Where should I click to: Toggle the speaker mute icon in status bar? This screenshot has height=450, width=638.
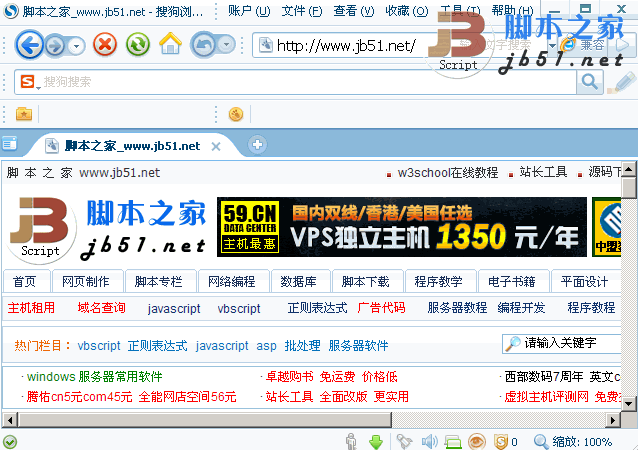pyautogui.click(x=430, y=442)
